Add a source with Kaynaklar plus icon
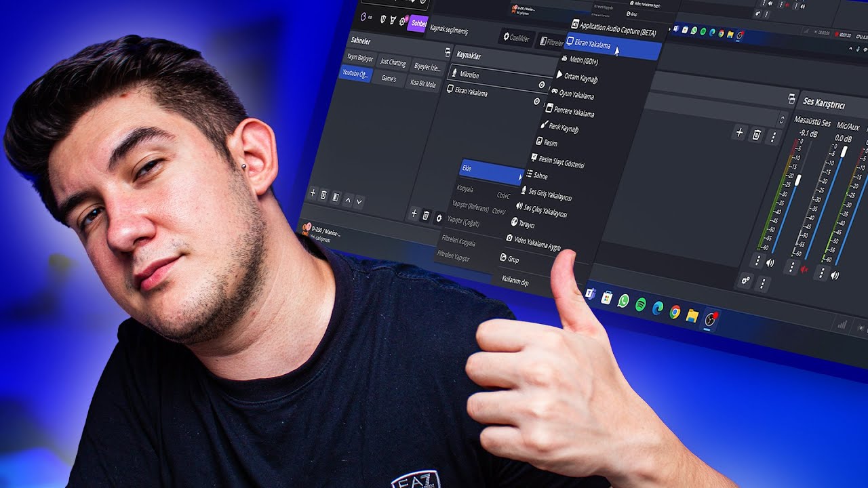The height and width of the screenshot is (488, 868). pyautogui.click(x=414, y=213)
